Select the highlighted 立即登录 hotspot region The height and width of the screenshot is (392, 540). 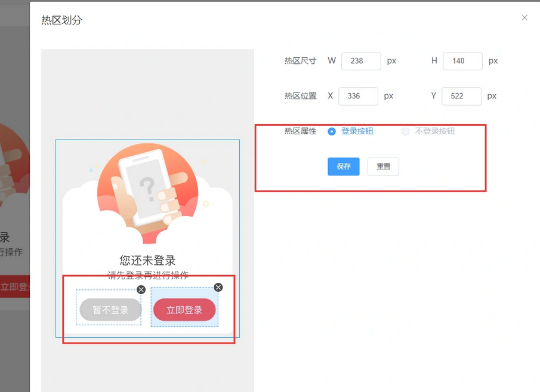click(x=184, y=309)
